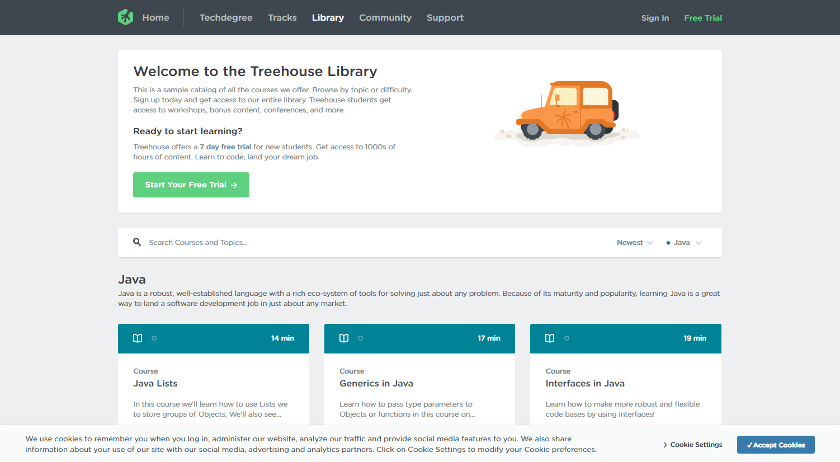Open the Support menu item
The width and height of the screenshot is (840, 462).
pos(445,18)
